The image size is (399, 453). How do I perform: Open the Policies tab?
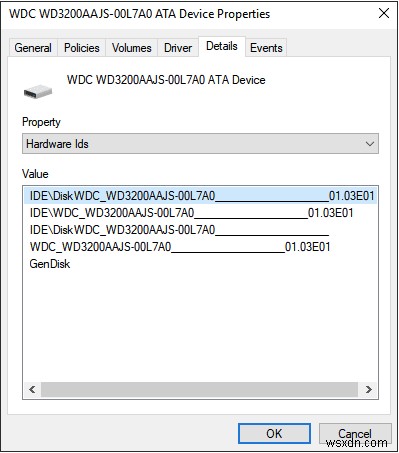click(x=82, y=48)
